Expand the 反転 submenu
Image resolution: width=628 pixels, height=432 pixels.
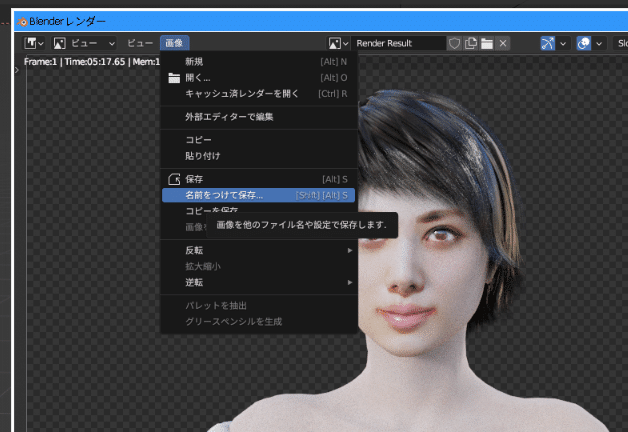pyautogui.click(x=258, y=250)
